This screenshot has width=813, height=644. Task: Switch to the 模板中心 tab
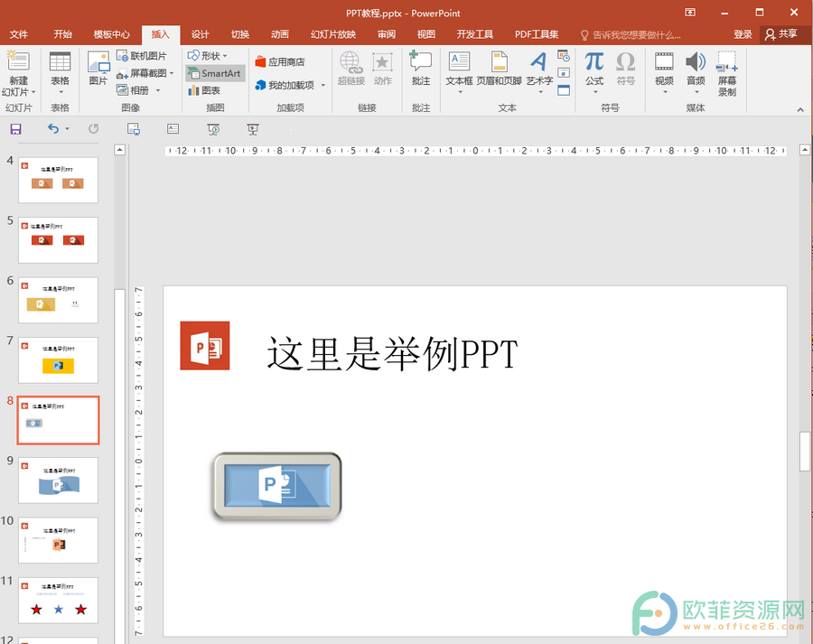click(111, 34)
